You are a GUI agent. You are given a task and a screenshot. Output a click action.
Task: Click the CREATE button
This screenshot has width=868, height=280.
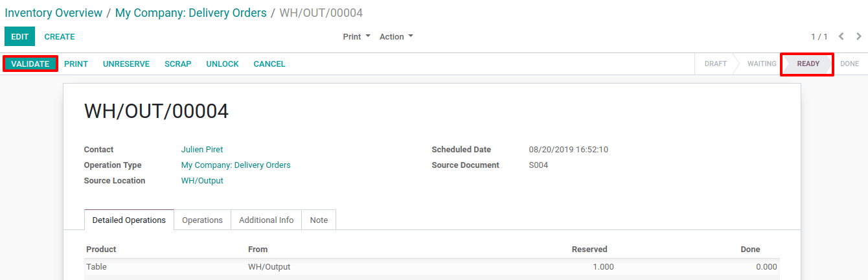[x=60, y=37]
